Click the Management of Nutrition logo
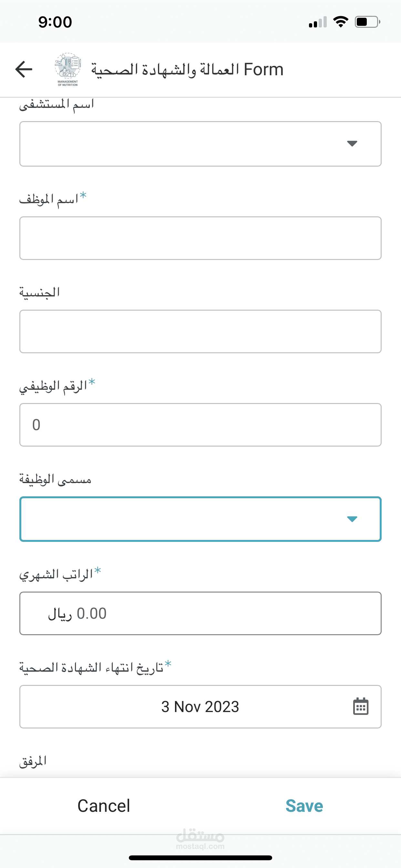The height and width of the screenshot is (868, 401). (68, 69)
